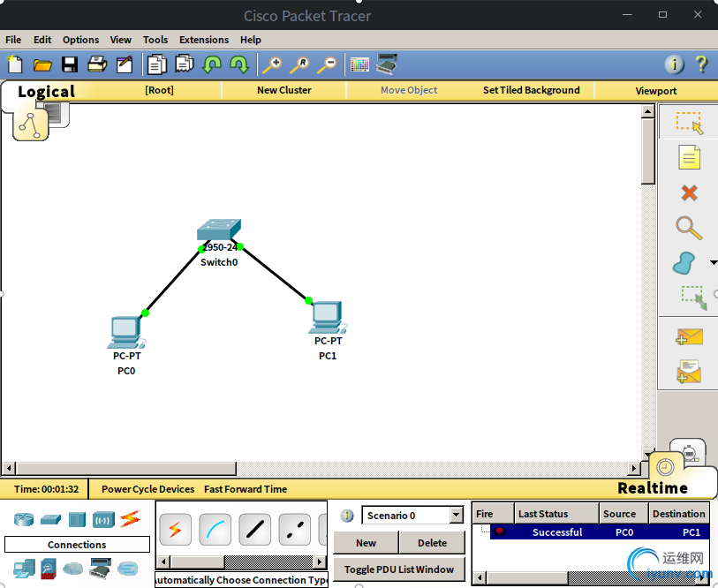Choose the Resize Shape tool

point(693,298)
